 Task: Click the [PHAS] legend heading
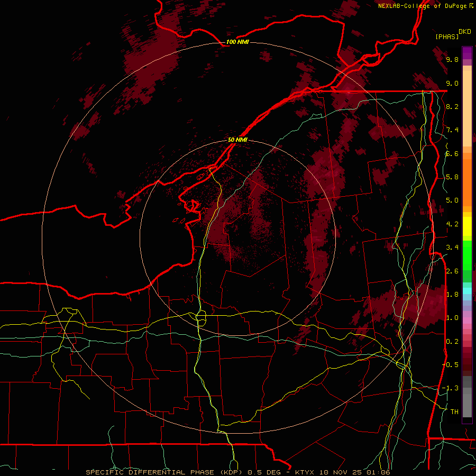(x=447, y=36)
